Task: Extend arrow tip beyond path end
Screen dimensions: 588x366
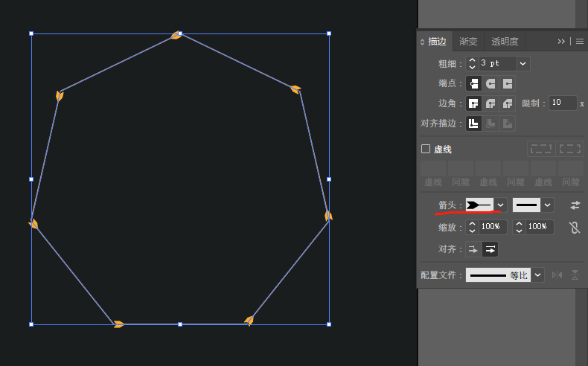Action: 473,249
